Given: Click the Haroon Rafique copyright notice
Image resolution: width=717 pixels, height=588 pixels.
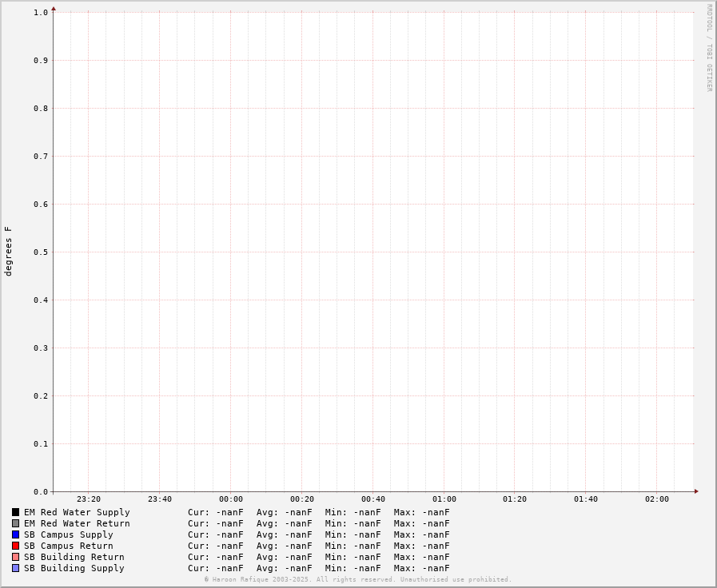Looking at the screenshot, I should click(358, 580).
